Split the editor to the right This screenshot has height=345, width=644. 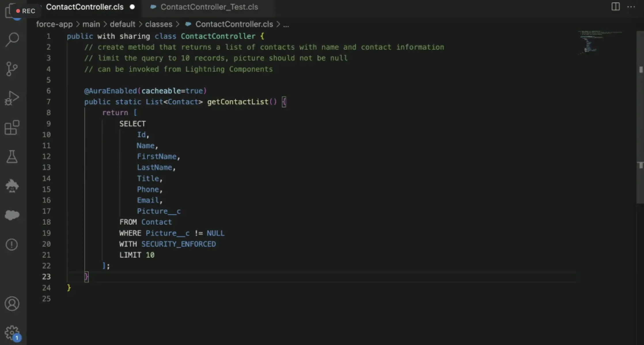point(615,7)
